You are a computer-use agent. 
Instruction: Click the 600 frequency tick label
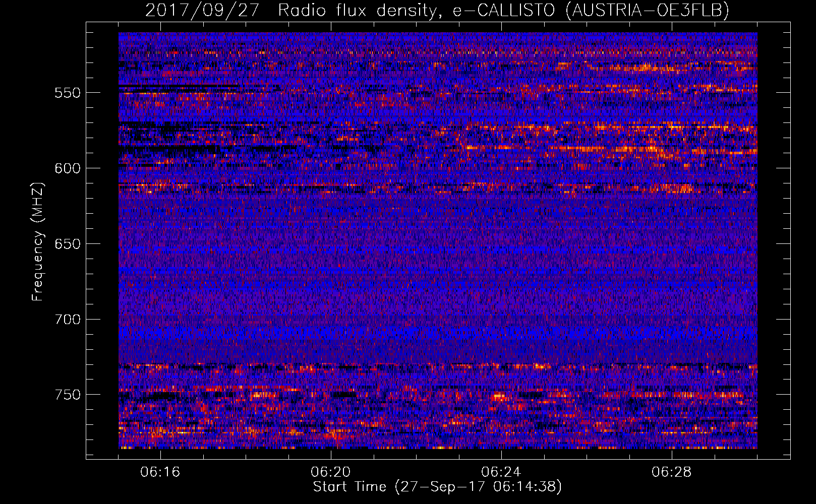click(x=68, y=168)
